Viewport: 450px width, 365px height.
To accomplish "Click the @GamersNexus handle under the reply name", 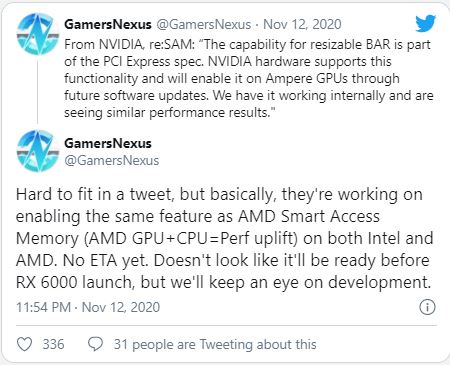I will [x=111, y=160].
